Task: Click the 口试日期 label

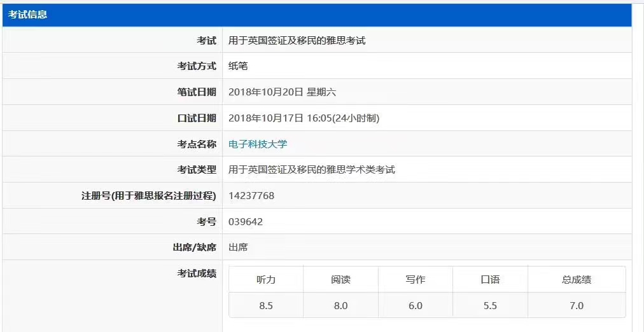Action: coord(197,118)
